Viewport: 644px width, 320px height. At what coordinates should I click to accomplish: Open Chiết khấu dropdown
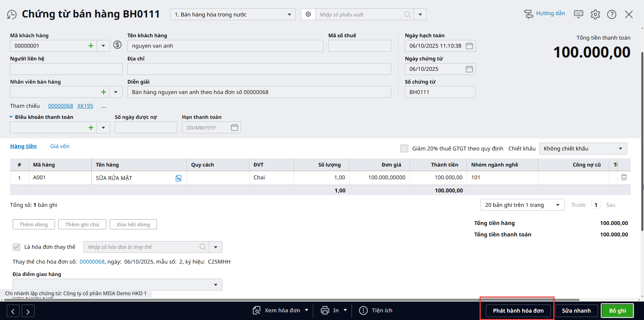click(x=583, y=148)
